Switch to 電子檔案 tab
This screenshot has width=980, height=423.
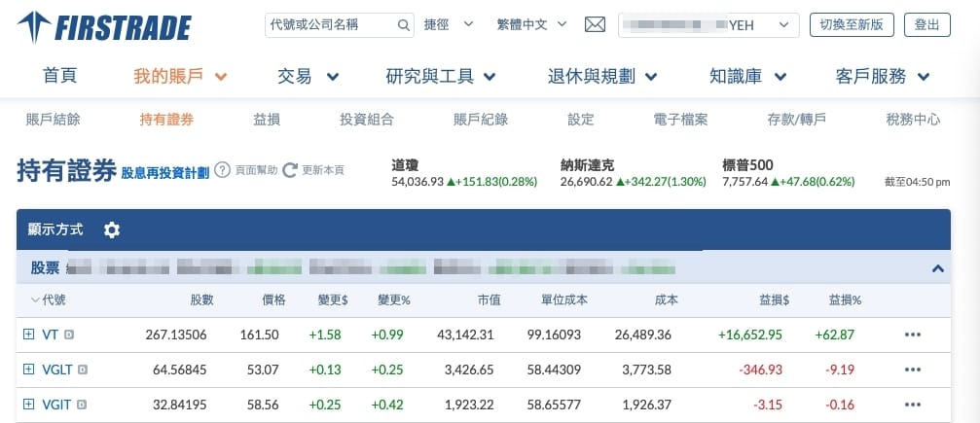point(680,120)
